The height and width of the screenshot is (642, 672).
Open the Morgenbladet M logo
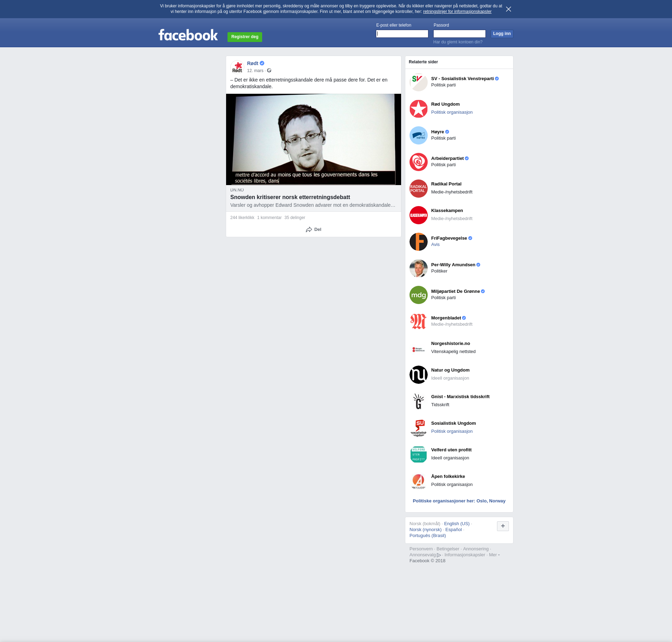419,322
